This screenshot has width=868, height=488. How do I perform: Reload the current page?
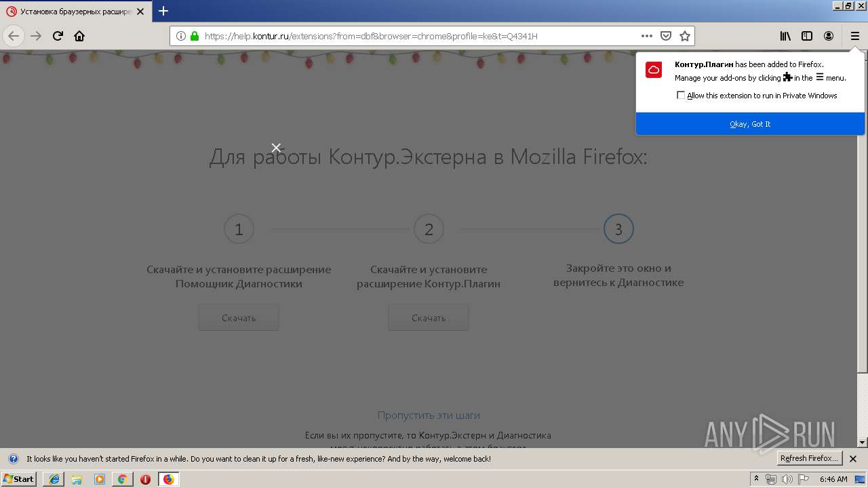(x=58, y=36)
